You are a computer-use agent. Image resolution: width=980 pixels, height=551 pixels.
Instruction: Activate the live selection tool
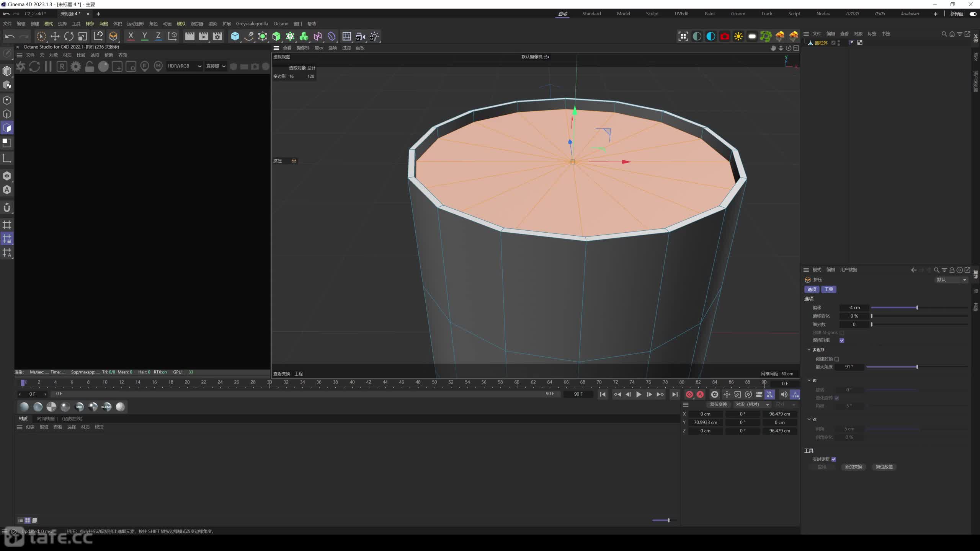(41, 36)
